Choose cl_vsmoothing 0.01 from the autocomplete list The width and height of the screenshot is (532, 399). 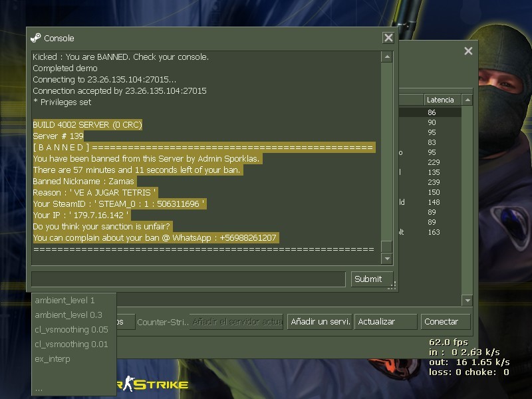point(71,344)
